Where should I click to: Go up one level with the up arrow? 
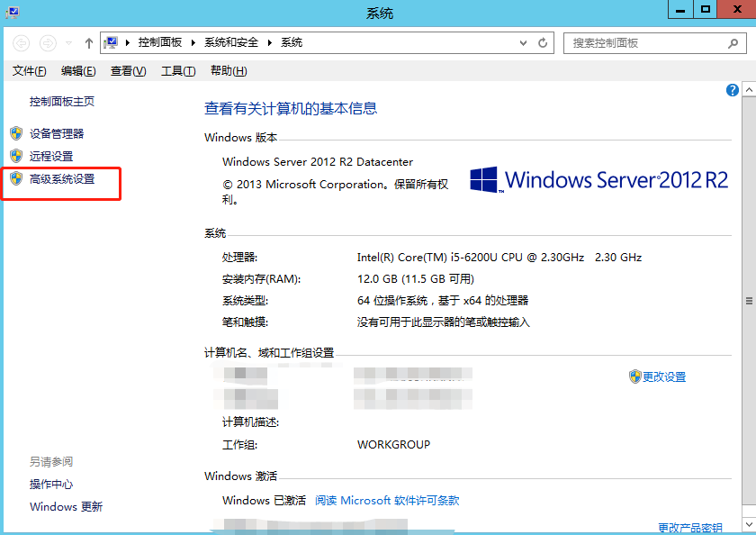89,43
